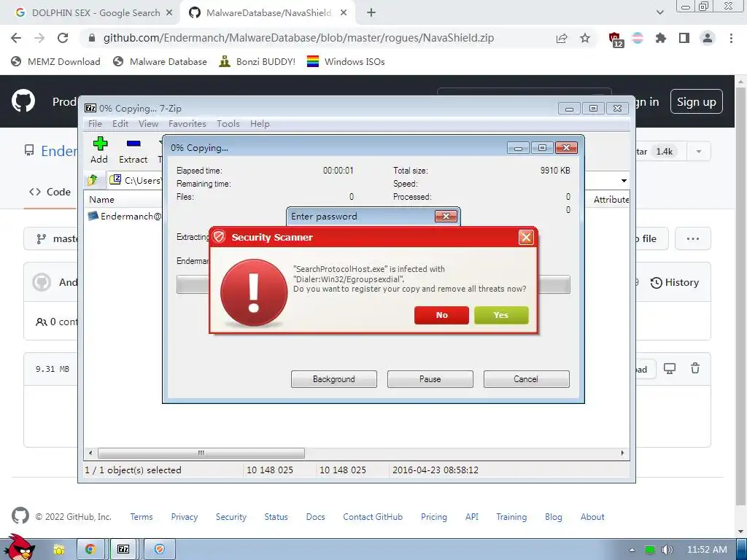Click the 7-Zip up-folder arrow icon
Viewport: 747px width, 560px height.
tap(93, 180)
